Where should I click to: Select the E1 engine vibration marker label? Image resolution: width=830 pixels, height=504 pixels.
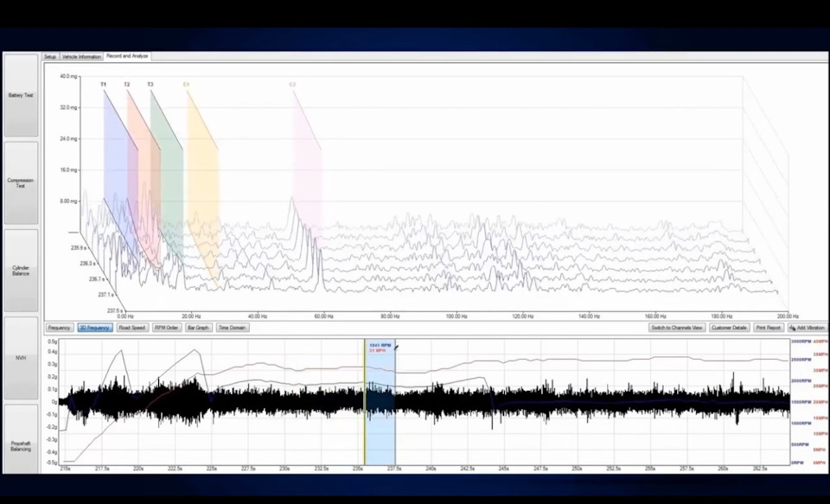pos(187,85)
